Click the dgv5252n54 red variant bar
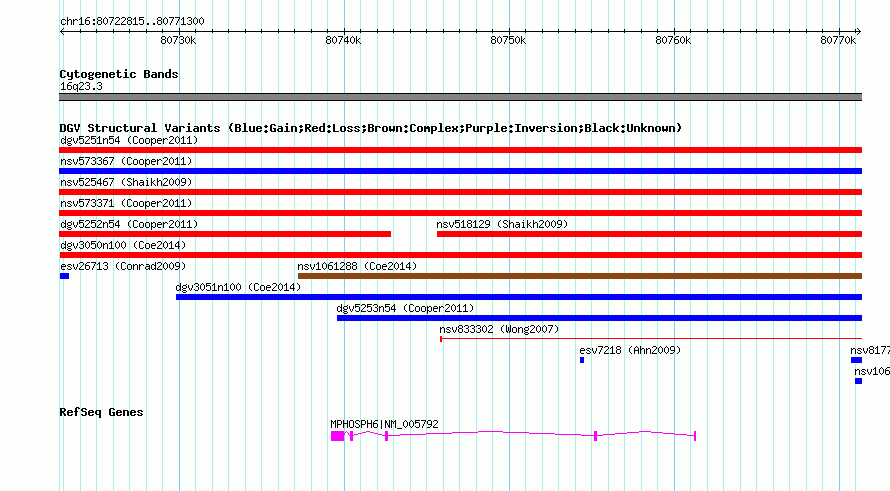890x491 pixels. (x=225, y=234)
